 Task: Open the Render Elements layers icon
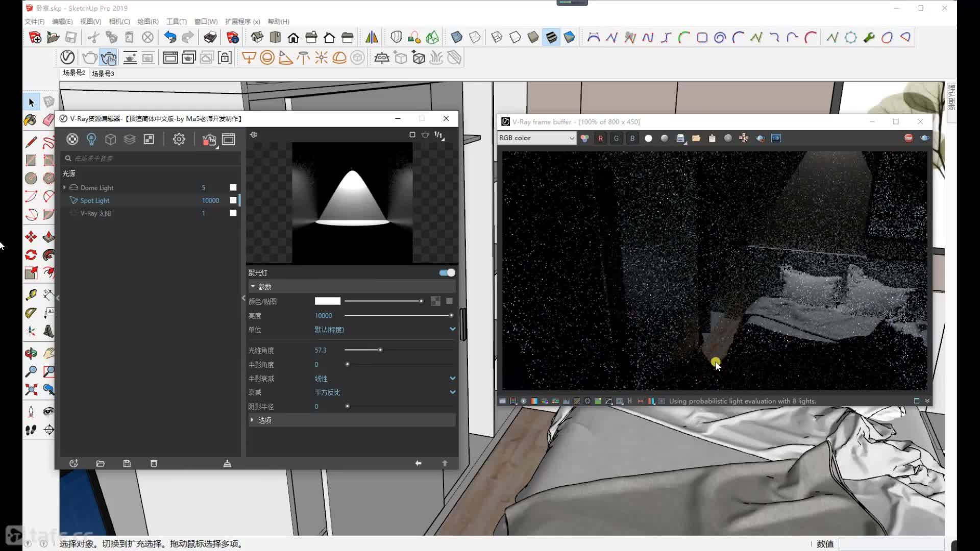click(130, 139)
